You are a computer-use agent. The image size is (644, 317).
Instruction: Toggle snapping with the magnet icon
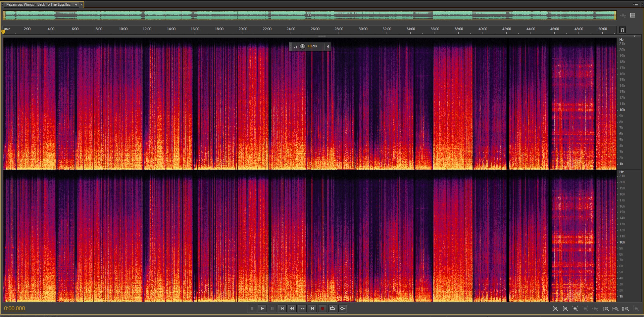(622, 30)
